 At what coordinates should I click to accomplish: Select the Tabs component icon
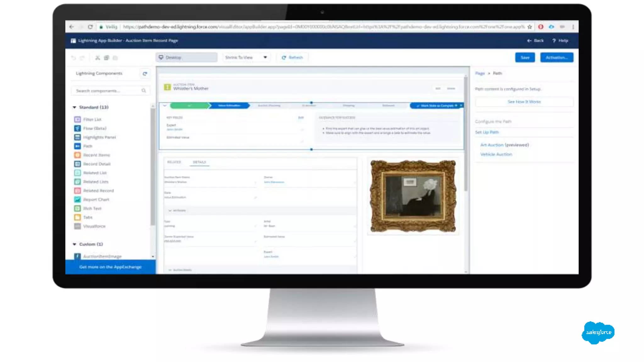(x=77, y=217)
